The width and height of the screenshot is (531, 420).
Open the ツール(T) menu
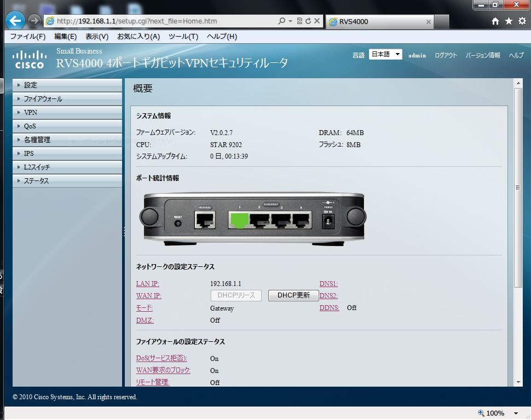[x=183, y=37]
